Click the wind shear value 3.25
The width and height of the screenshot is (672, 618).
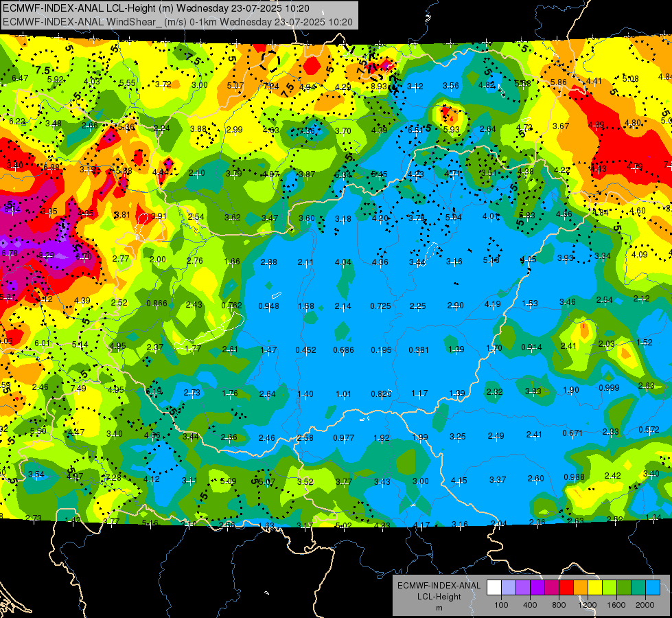pos(457,437)
